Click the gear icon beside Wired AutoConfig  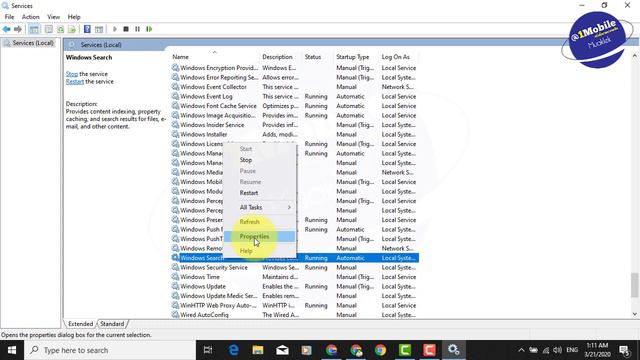coord(175,315)
